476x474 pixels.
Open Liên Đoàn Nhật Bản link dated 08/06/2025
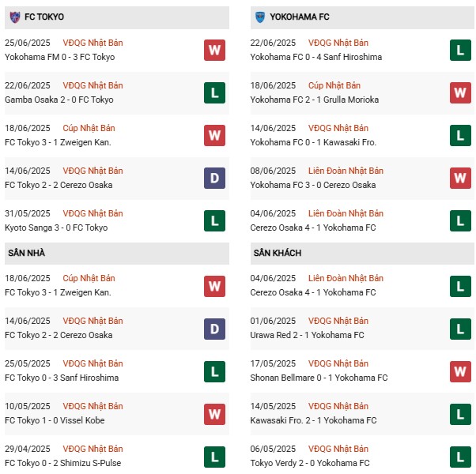coord(346,171)
